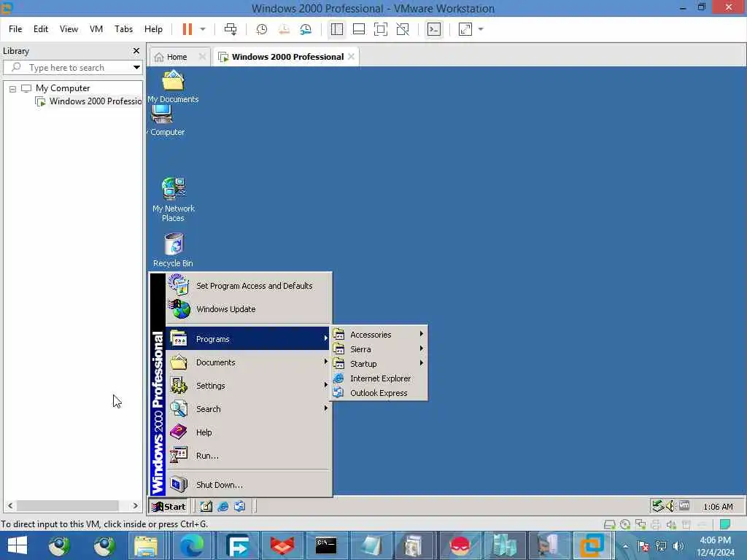Click Send Ctrl+Alt+Del toolbar icon
This screenshot has height=560, width=747.
point(231,29)
